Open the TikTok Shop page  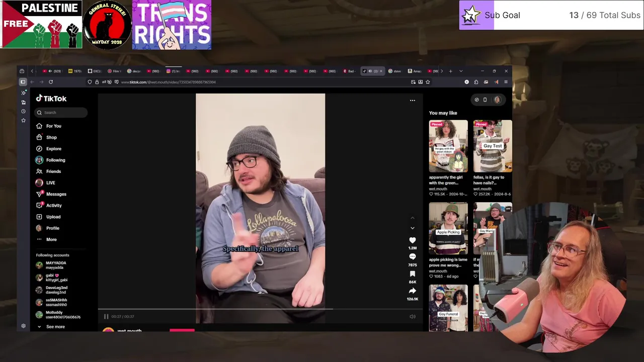tap(46, 137)
